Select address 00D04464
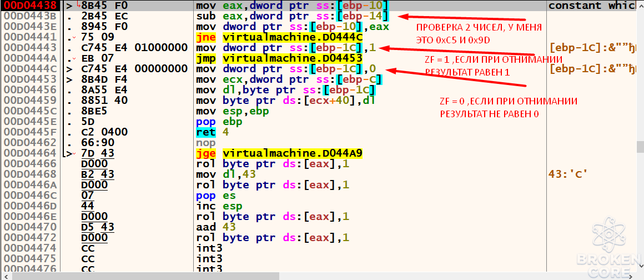 click(x=29, y=153)
